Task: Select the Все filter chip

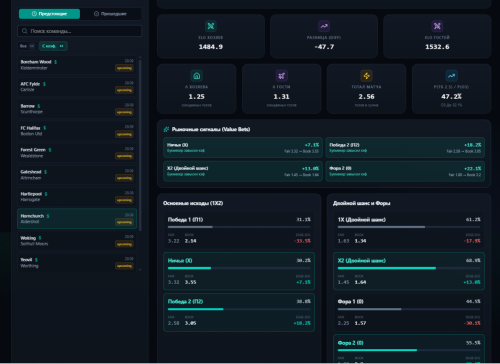Action: 27,46
